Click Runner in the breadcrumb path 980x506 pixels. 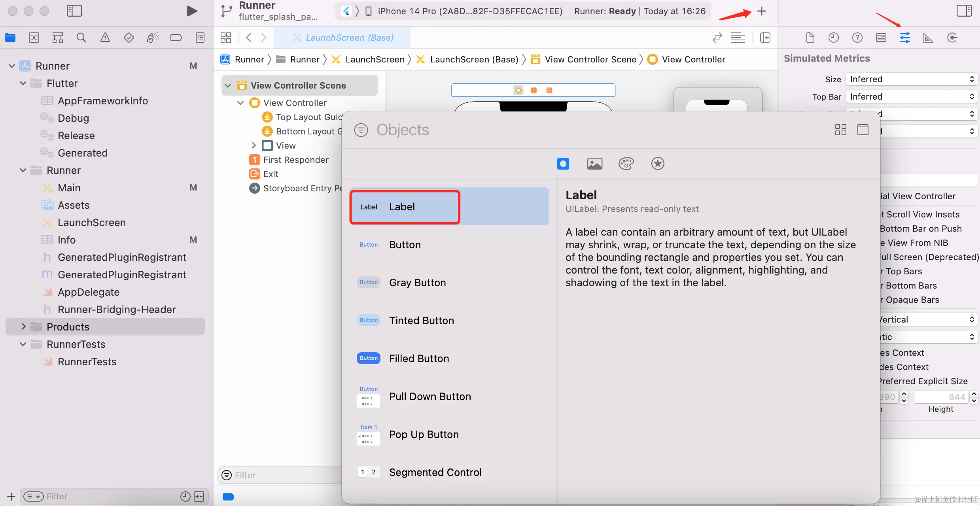(249, 59)
